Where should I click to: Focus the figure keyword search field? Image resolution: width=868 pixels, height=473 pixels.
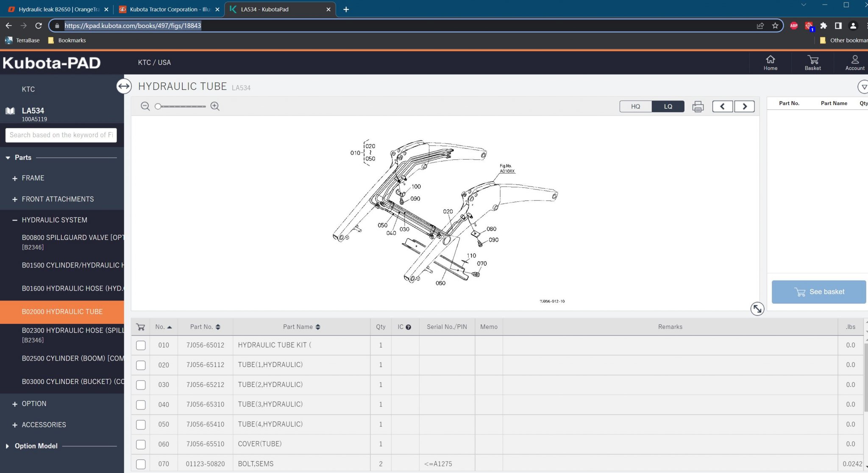click(x=61, y=135)
